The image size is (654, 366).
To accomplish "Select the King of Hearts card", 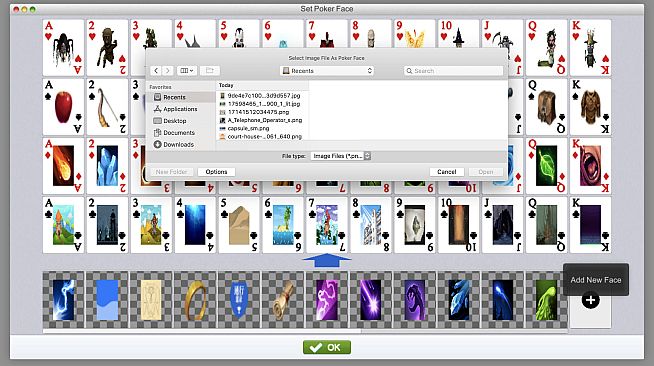I will click(x=590, y=48).
